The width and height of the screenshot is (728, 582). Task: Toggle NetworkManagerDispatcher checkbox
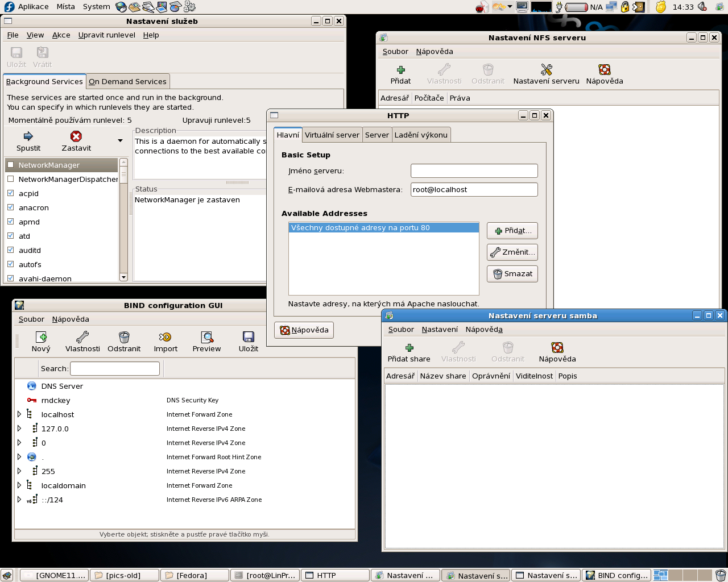pyautogui.click(x=10, y=179)
